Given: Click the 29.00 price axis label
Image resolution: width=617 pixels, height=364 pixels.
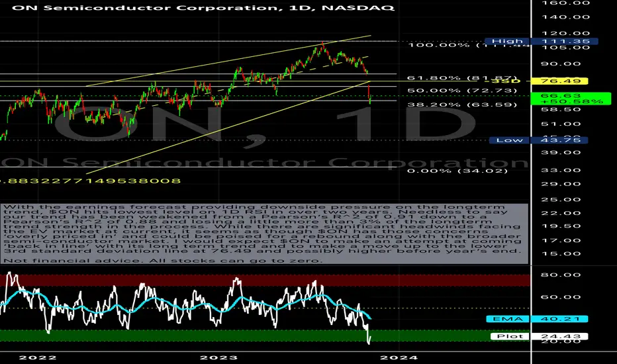Looking at the screenshot, I should [x=561, y=184].
